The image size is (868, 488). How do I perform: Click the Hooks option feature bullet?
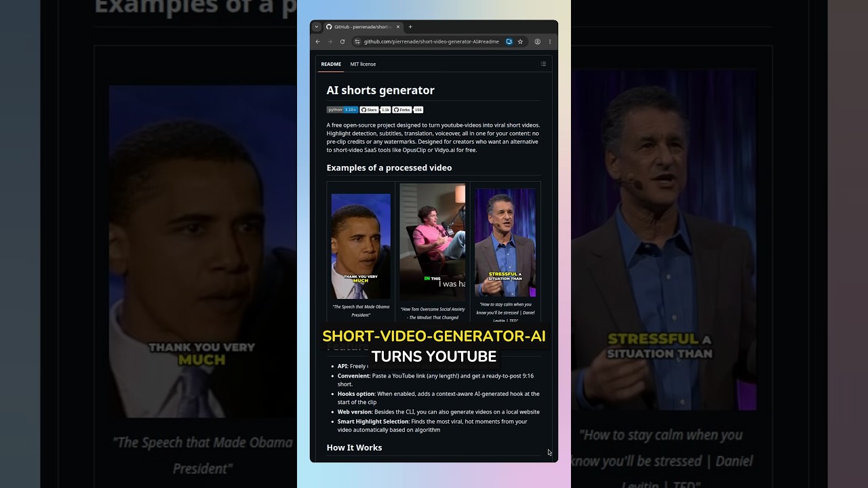[439, 398]
